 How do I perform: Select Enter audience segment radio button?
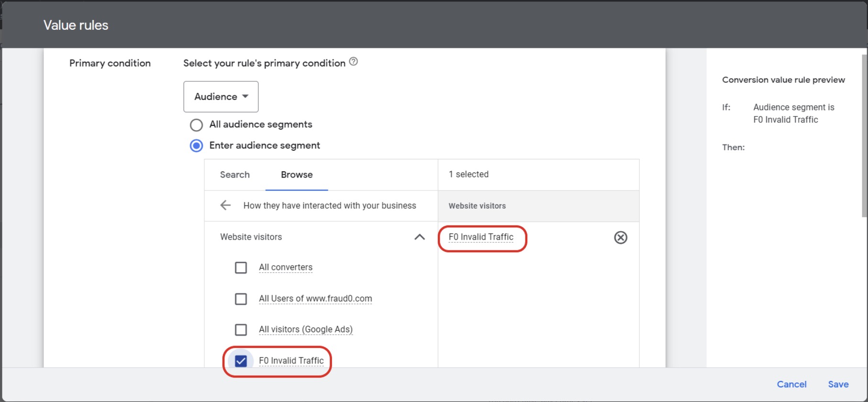click(196, 145)
